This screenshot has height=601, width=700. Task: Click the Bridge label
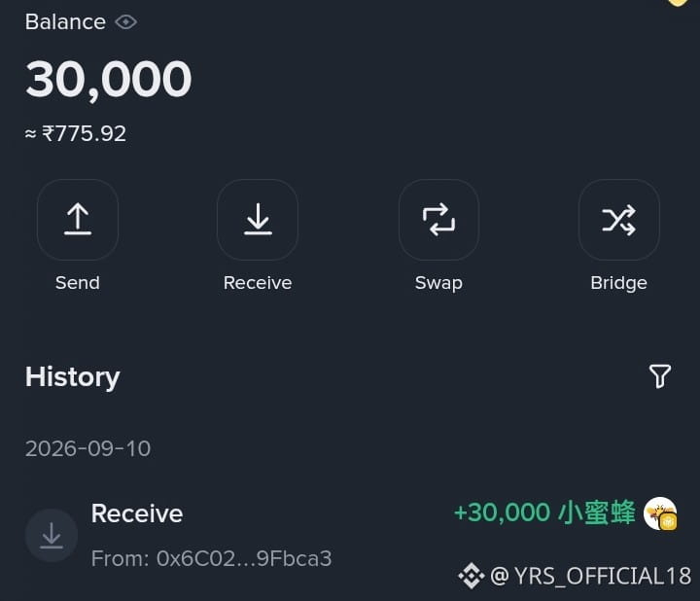pos(618,283)
